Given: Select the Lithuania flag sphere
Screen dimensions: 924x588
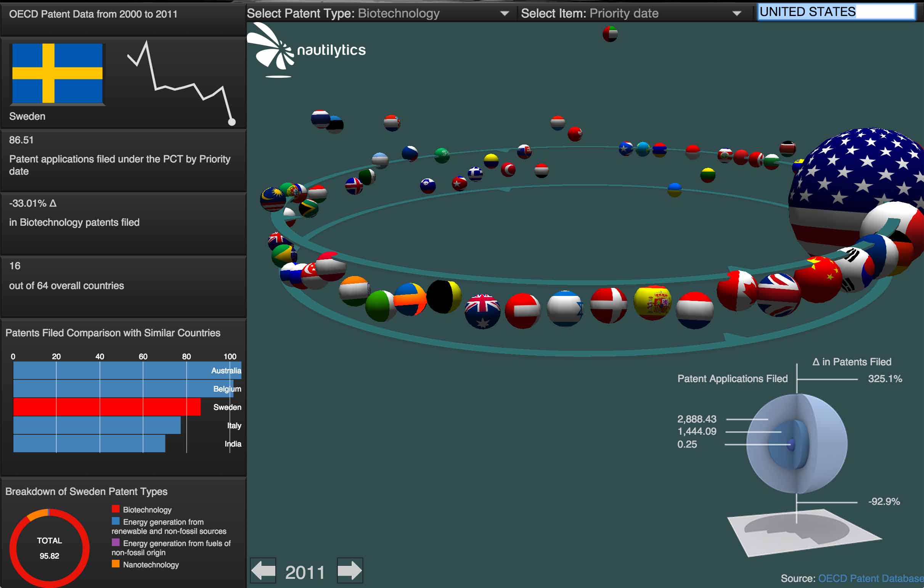Looking at the screenshot, I should (707, 175).
